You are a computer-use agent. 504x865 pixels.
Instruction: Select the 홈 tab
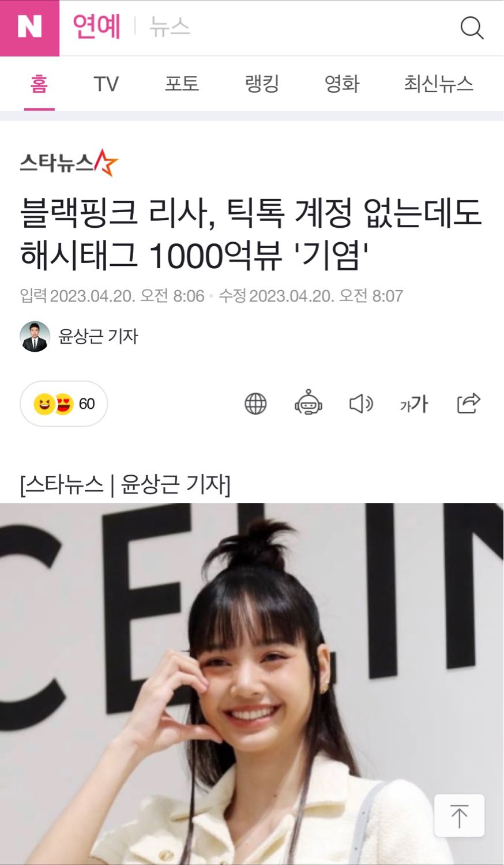coord(39,84)
